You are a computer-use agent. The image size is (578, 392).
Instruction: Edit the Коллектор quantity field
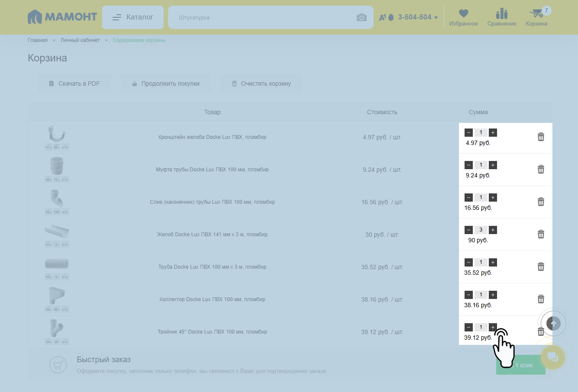[x=481, y=295]
